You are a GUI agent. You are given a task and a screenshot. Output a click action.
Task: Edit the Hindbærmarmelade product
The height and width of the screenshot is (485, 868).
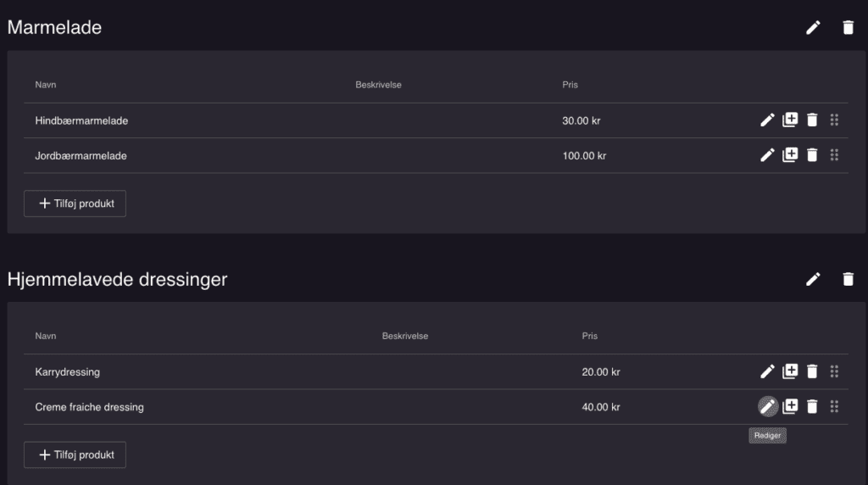(767, 120)
